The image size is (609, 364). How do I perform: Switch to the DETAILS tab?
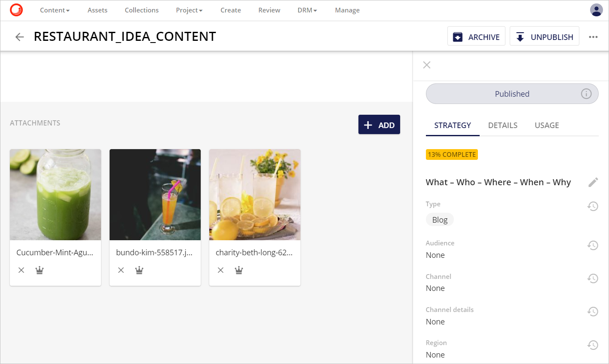click(502, 125)
